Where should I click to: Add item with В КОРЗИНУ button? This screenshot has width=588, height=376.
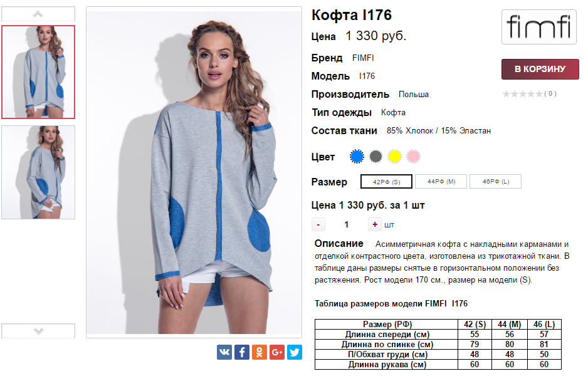540,69
